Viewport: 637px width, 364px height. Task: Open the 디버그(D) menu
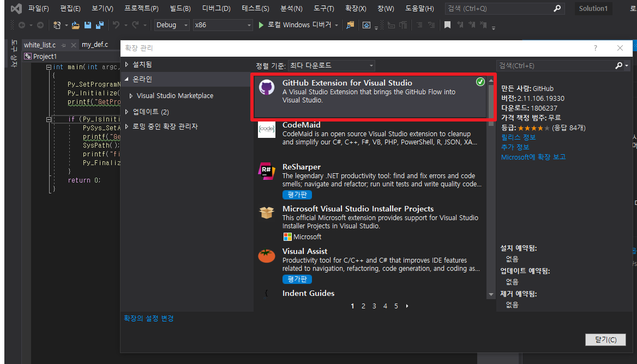pyautogui.click(x=216, y=8)
